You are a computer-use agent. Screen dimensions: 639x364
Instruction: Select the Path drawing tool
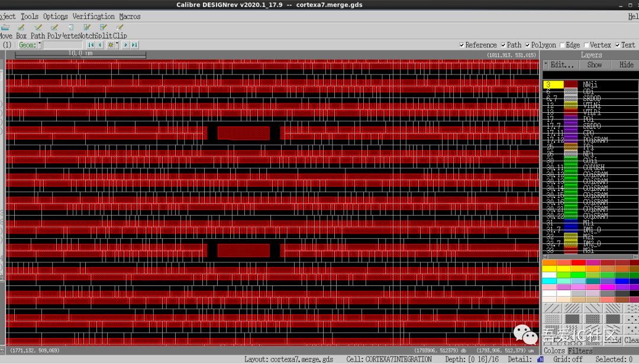tap(37, 31)
